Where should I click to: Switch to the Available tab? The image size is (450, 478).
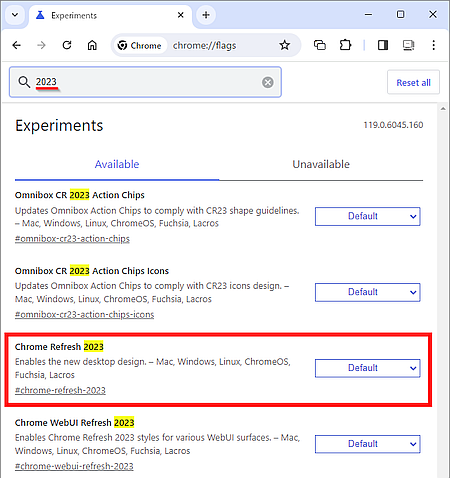[117, 164]
